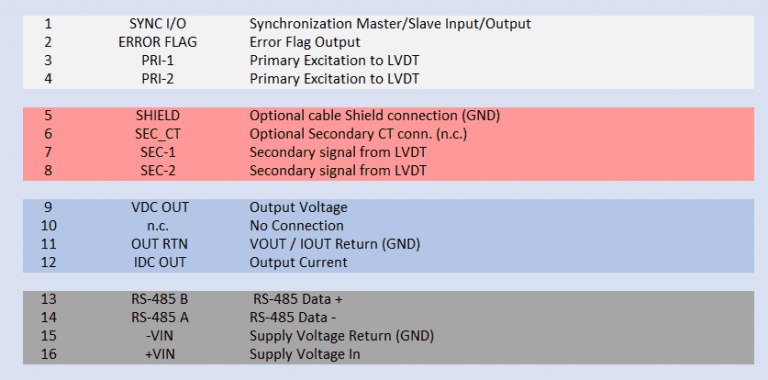
Task: Click the SEC-2 pin name
Action: click(x=158, y=171)
